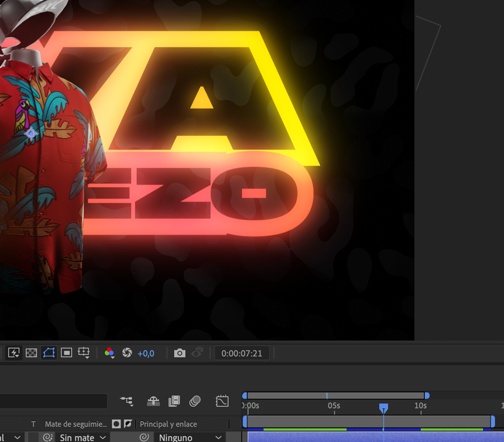
Task: Select the blue layer duration bar
Action: click(x=375, y=437)
